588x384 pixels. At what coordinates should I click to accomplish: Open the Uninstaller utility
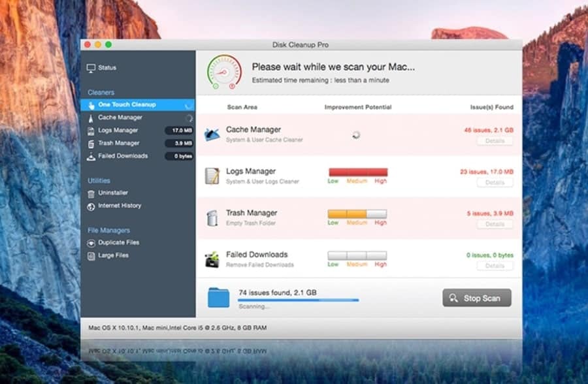113,193
